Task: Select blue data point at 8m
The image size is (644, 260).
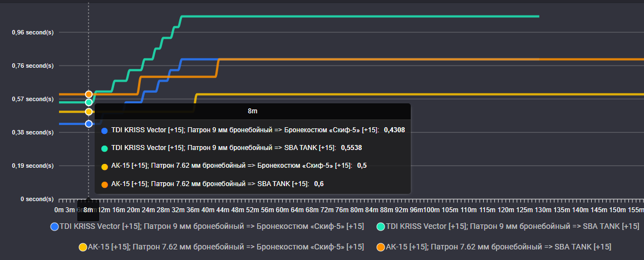Action: 89,123
